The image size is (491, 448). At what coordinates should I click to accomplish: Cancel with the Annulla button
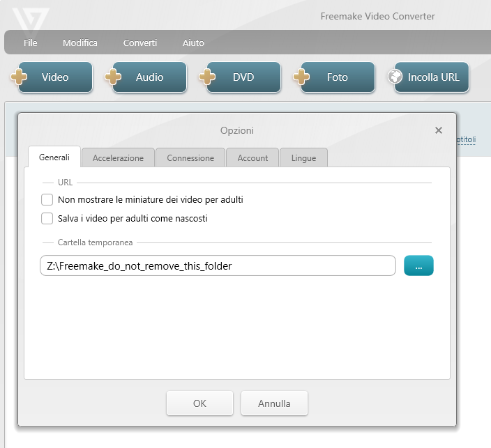click(274, 403)
